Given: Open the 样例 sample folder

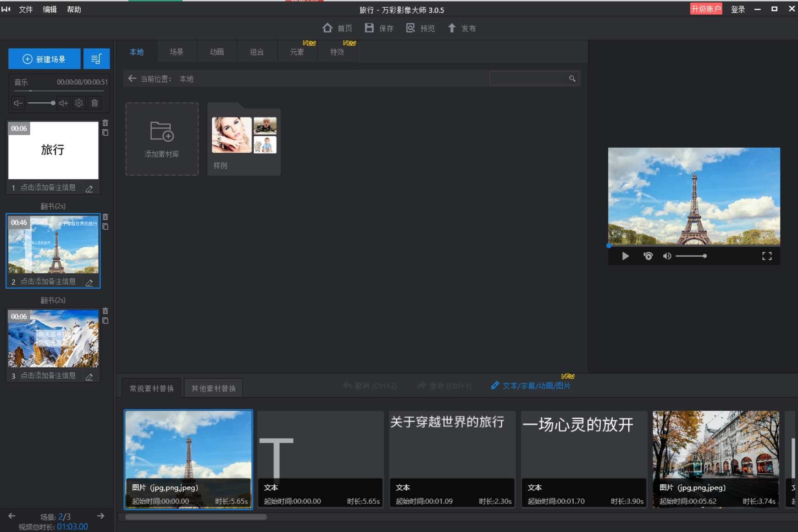Looking at the screenshot, I should pyautogui.click(x=244, y=139).
